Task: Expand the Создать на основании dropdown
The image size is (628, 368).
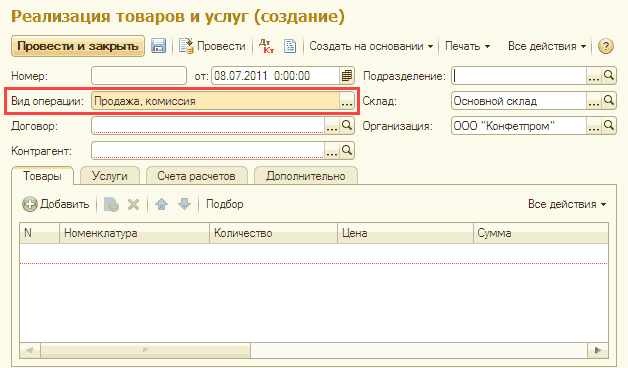Action: [371, 46]
